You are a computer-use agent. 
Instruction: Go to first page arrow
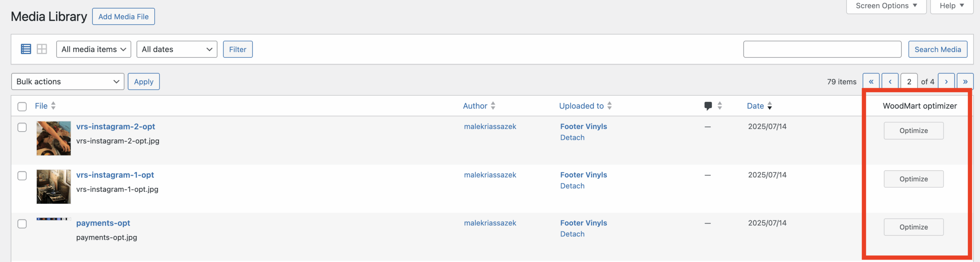pos(871,82)
